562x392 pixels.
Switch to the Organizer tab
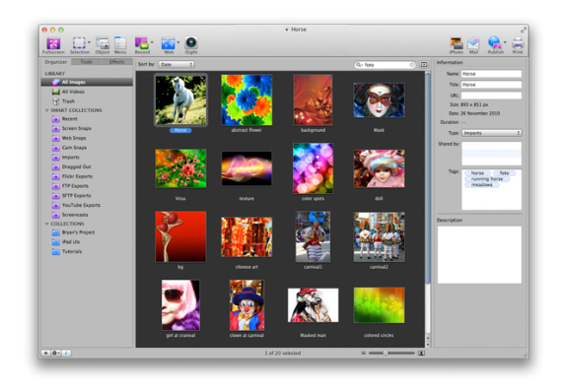[x=56, y=62]
